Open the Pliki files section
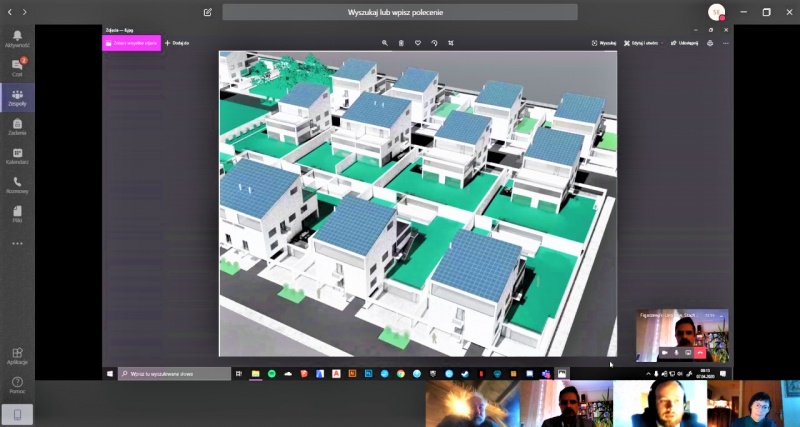 (17, 213)
